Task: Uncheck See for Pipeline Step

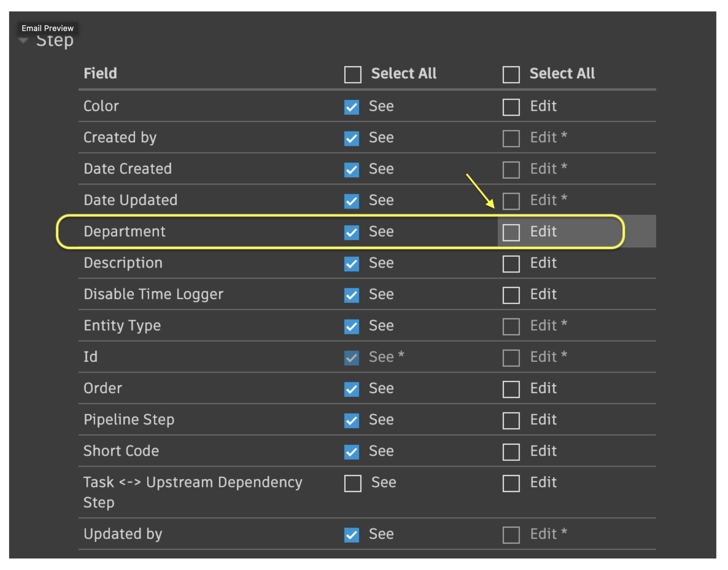Action: click(351, 420)
